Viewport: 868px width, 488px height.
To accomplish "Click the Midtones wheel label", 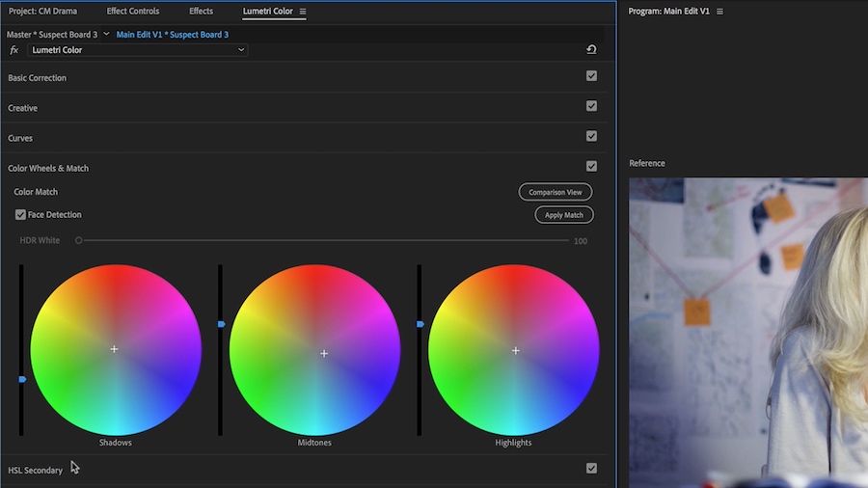I will pyautogui.click(x=314, y=443).
